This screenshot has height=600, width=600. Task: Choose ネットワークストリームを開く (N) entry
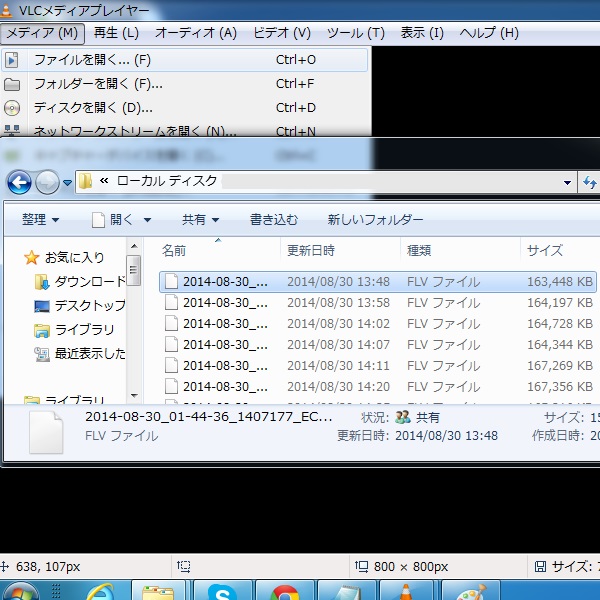[184, 130]
